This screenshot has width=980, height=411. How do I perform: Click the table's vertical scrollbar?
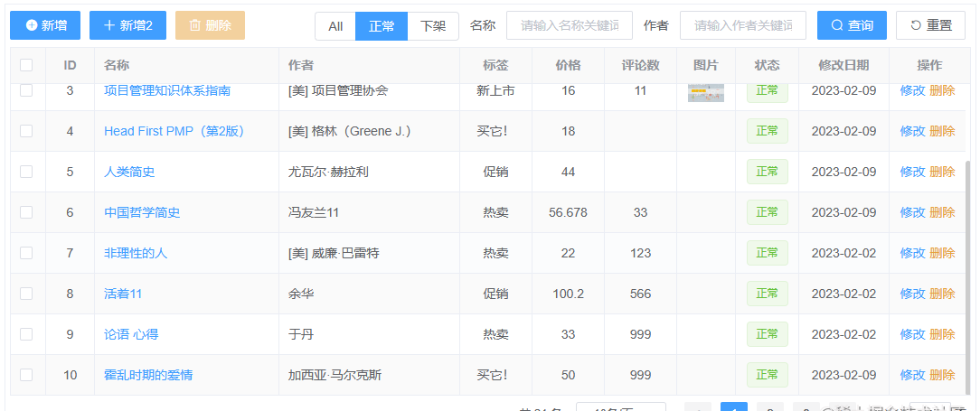pyautogui.click(x=969, y=276)
